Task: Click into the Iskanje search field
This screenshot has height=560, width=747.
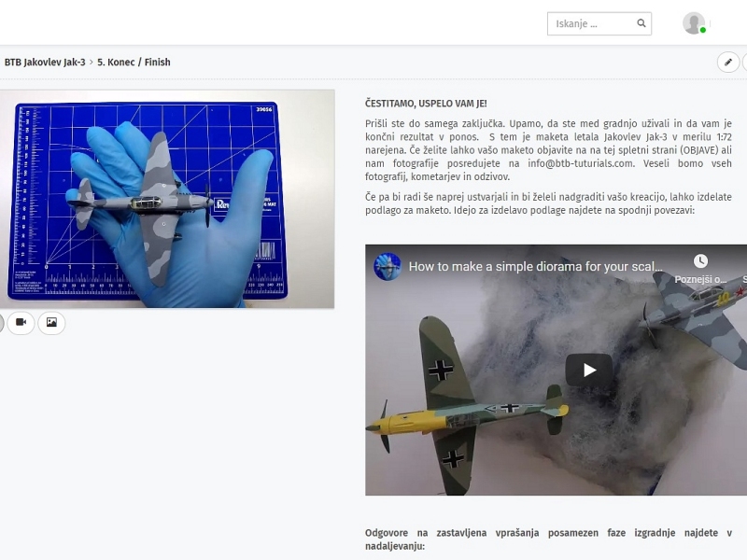Action: pyautogui.click(x=593, y=24)
